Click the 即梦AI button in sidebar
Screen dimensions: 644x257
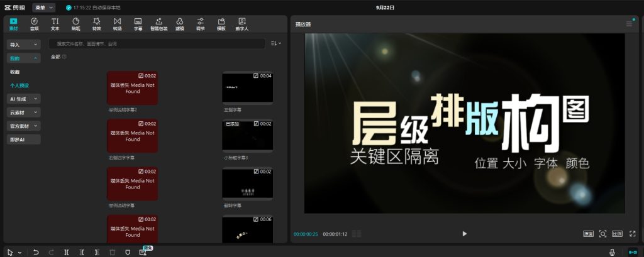24,139
